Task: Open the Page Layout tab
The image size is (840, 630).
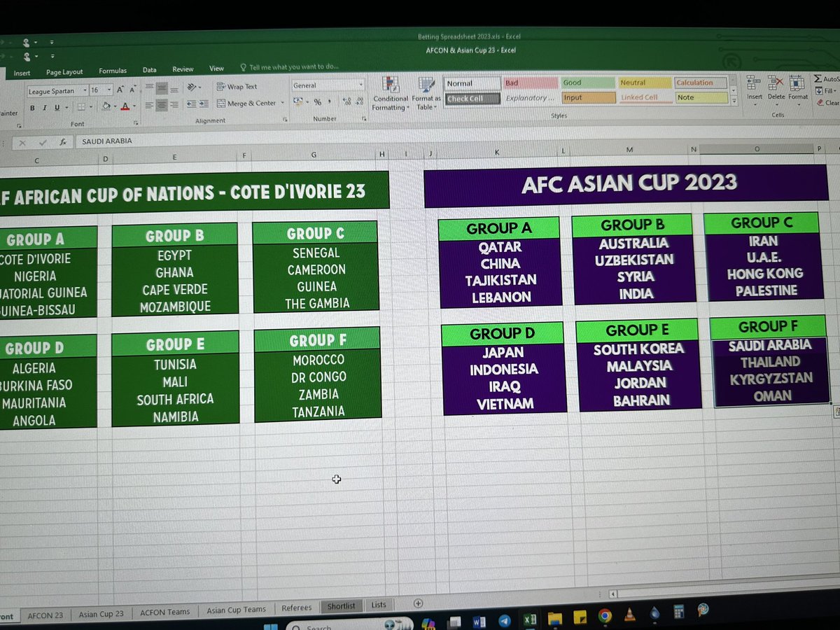Action: 64,72
